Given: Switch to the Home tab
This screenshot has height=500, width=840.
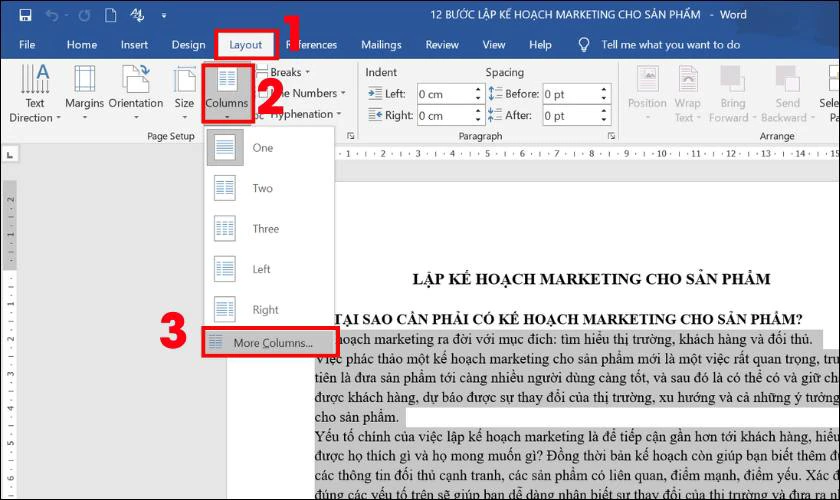Looking at the screenshot, I should click(x=81, y=45).
